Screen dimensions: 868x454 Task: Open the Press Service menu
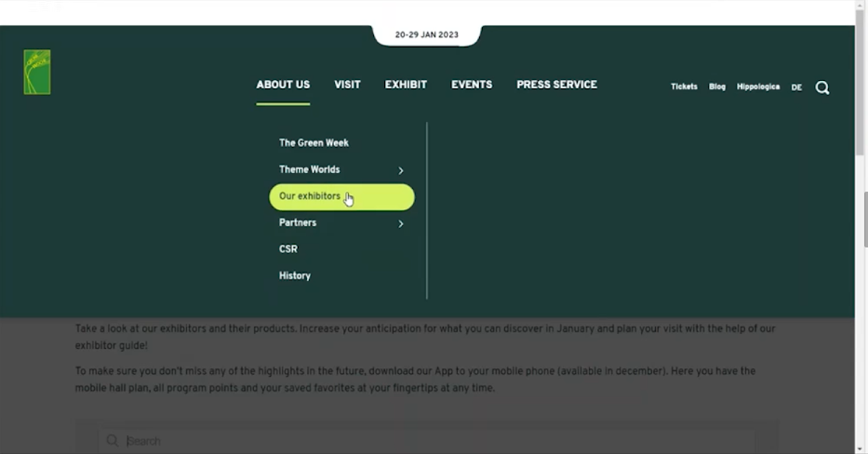557,85
